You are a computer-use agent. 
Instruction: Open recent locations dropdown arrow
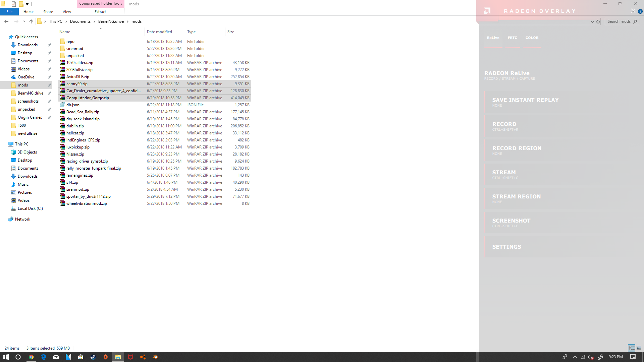click(24, 21)
